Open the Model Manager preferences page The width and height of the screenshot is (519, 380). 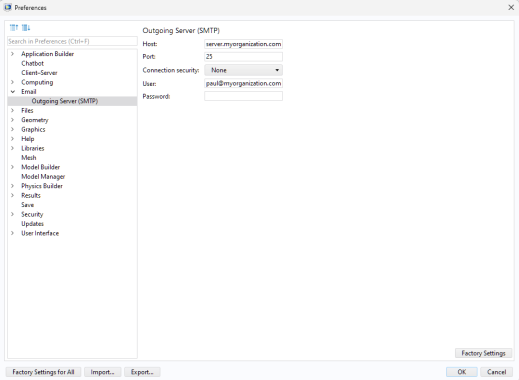point(43,177)
